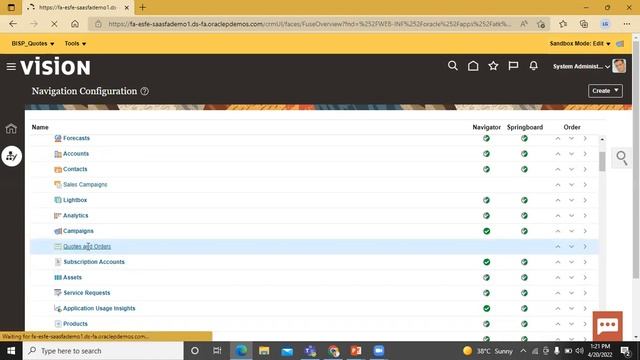Expand Service Requests row right chevron
640x360 pixels.
point(585,293)
